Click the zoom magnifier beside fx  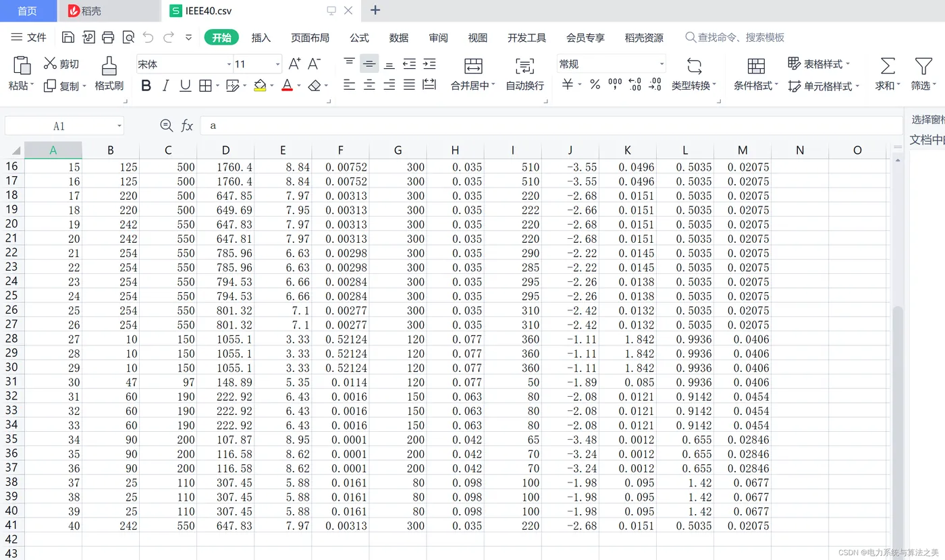[166, 125]
